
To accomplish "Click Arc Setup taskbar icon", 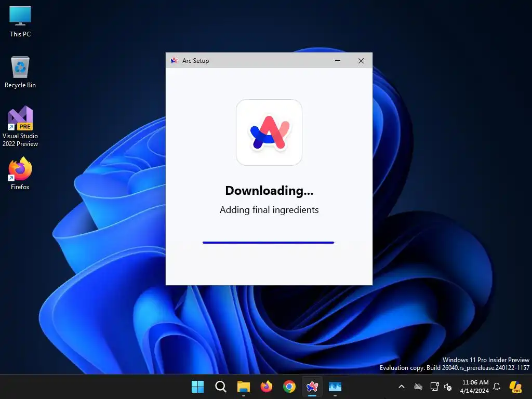I will pyautogui.click(x=312, y=387).
